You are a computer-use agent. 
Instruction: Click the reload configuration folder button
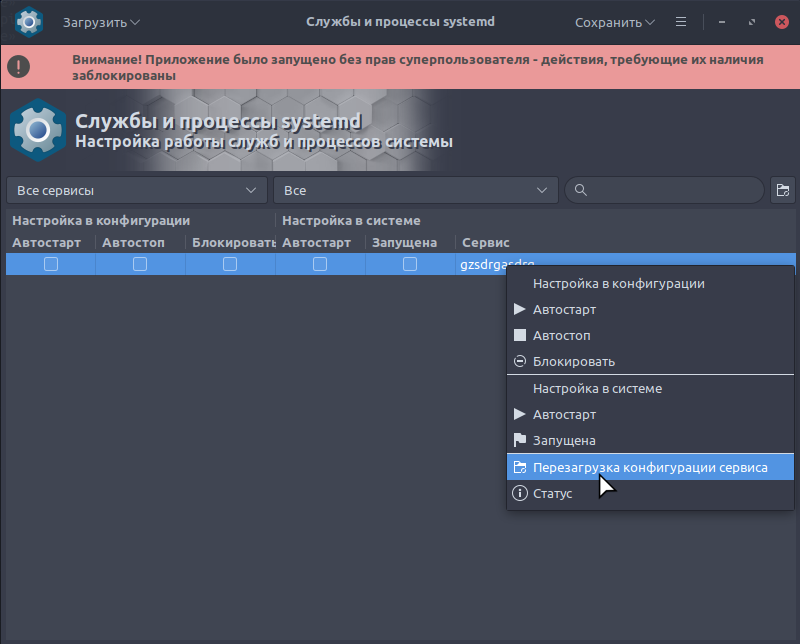coord(783,190)
